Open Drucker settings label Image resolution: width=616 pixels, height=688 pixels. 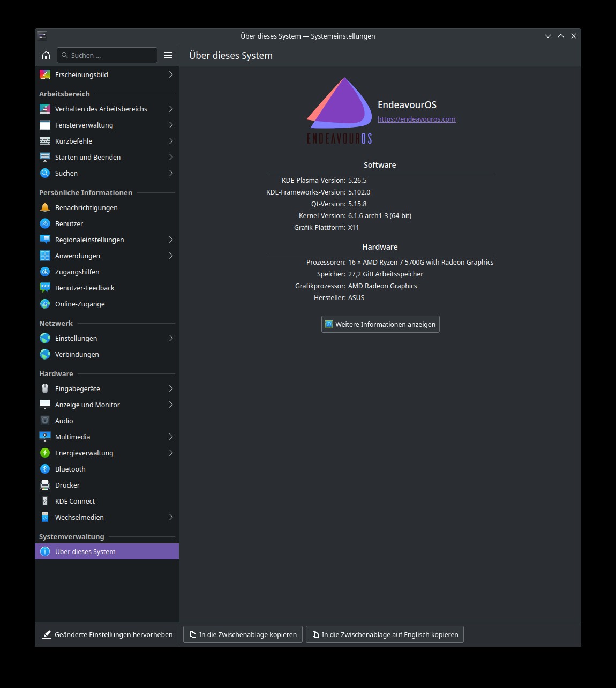tap(67, 485)
